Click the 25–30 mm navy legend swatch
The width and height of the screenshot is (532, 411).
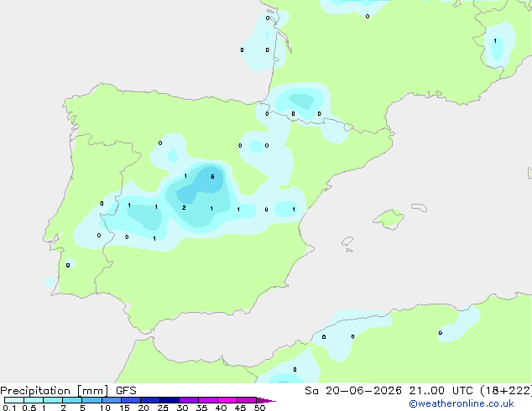click(169, 400)
